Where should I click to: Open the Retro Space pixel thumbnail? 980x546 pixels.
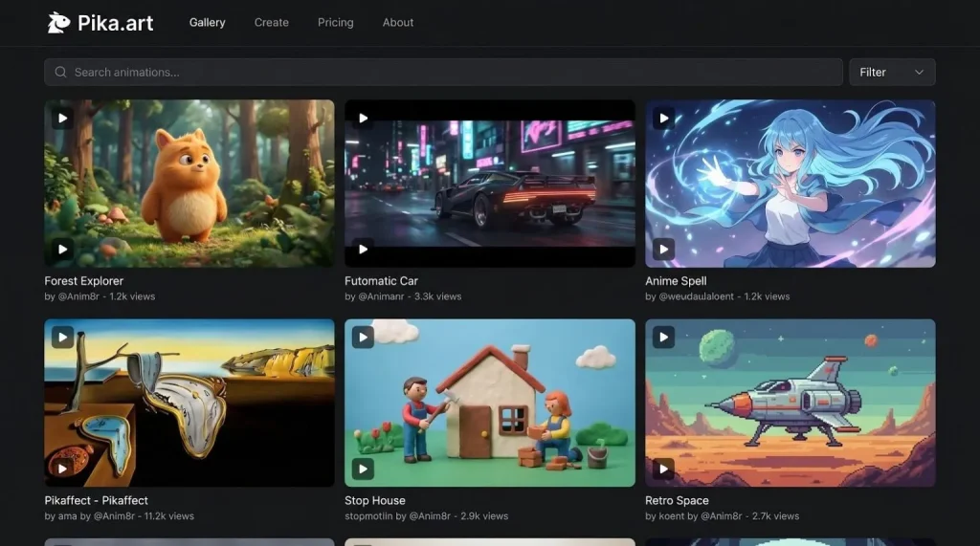[790, 403]
